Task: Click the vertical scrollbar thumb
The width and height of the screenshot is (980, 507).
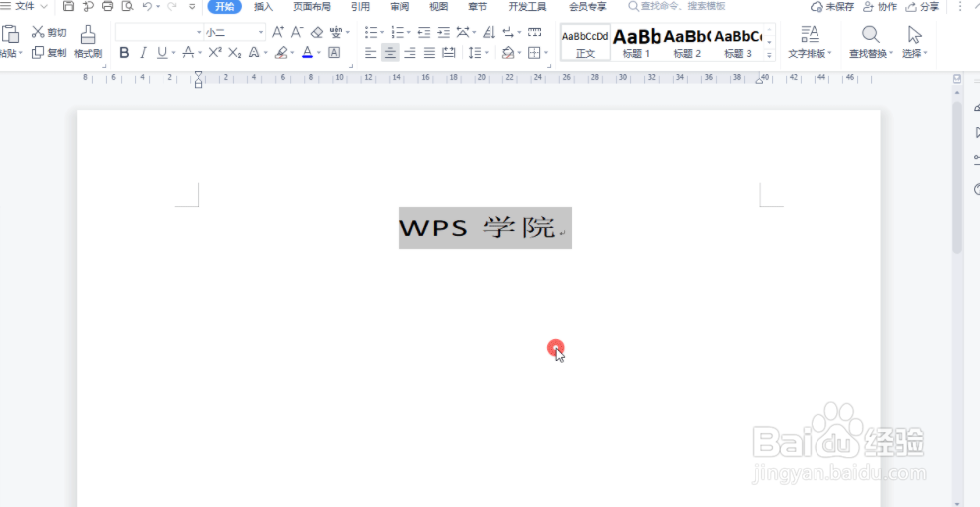Action: pos(957,176)
